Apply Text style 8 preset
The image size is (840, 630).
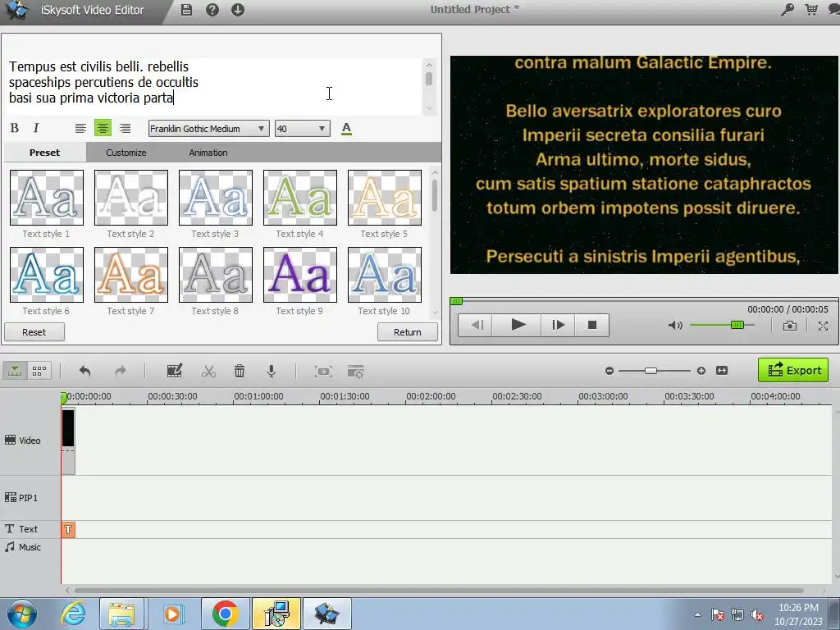(x=216, y=275)
